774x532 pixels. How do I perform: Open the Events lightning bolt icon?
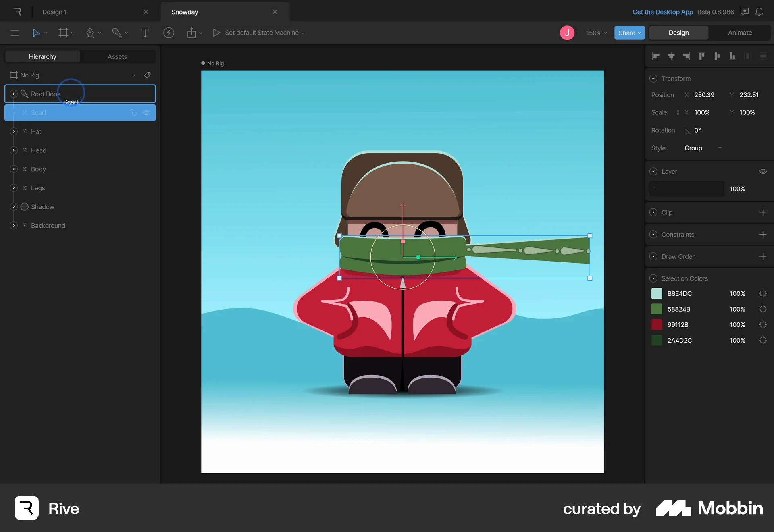(169, 33)
